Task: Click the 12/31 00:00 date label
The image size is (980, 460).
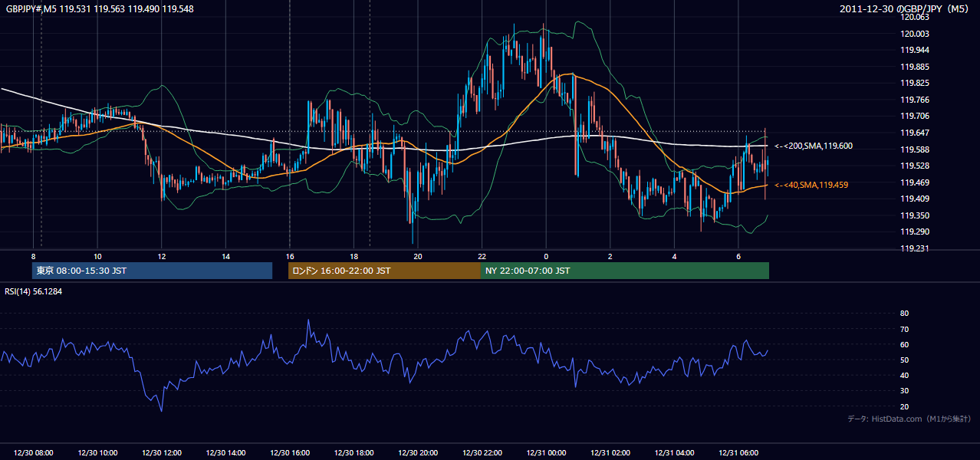Action: [x=546, y=453]
